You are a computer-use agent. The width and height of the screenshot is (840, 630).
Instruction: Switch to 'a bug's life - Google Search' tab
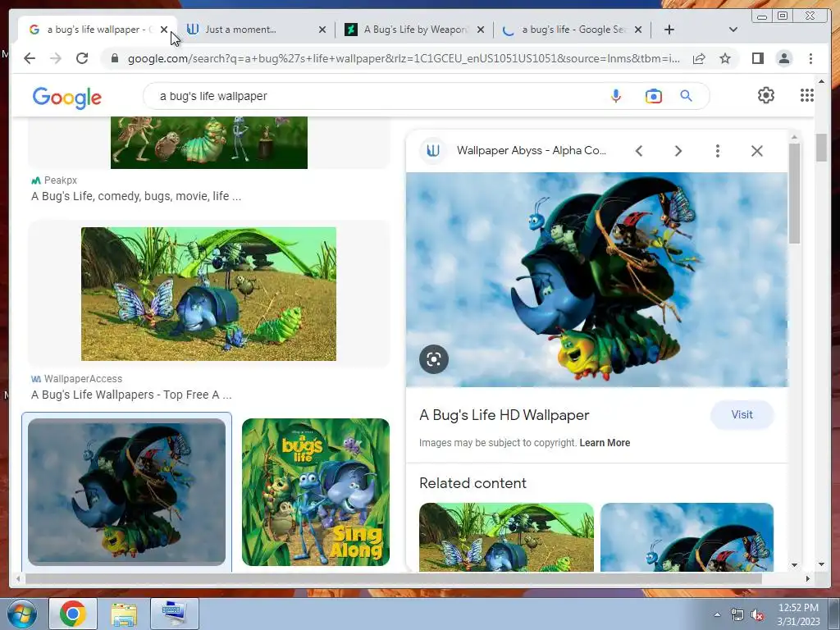click(x=572, y=30)
